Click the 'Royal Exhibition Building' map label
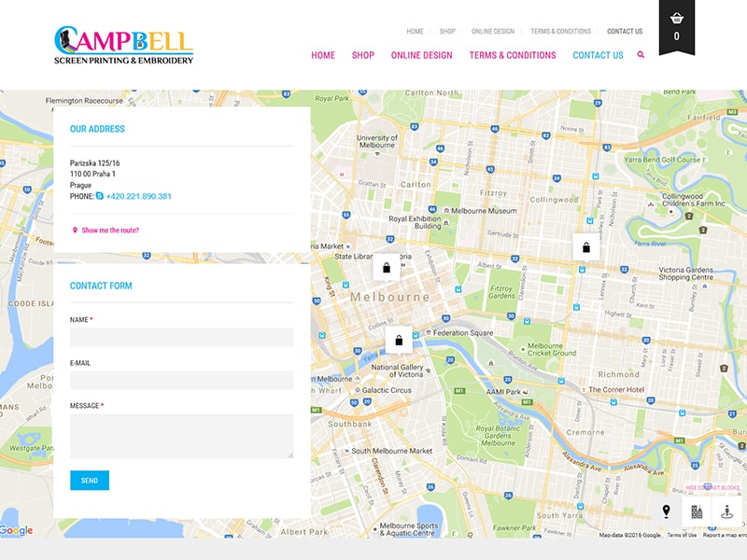 pos(415,222)
